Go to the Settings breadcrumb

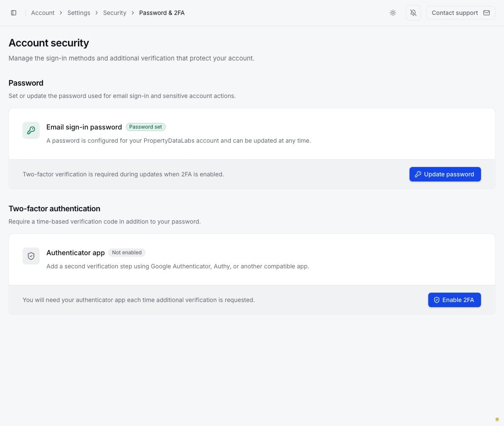pos(79,13)
